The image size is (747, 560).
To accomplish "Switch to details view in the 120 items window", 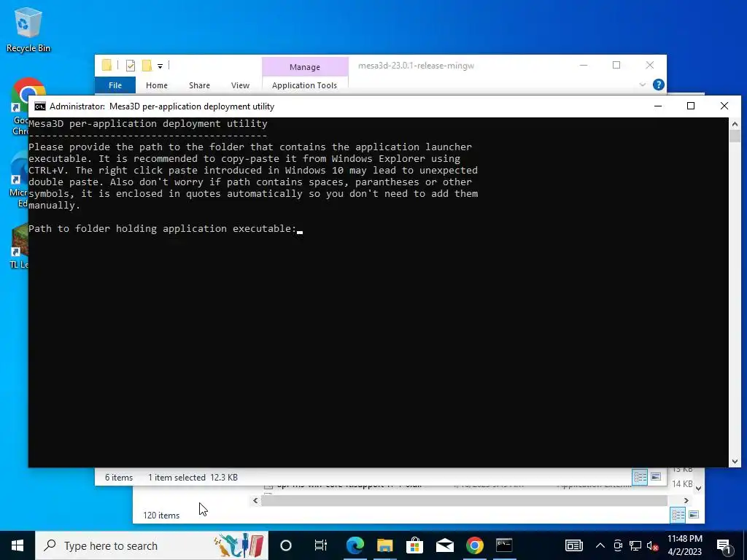I will 678,515.
